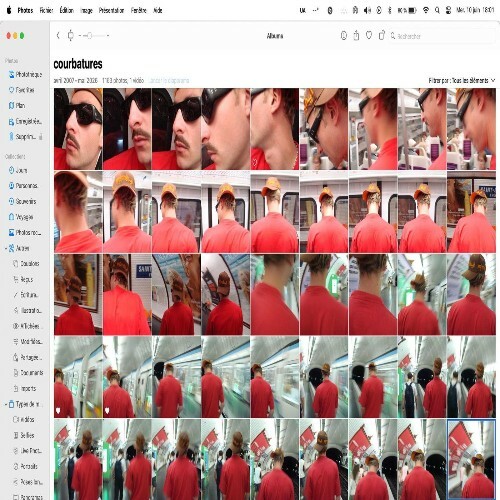
Task: Open the Présentation menu
Action: 111,10
